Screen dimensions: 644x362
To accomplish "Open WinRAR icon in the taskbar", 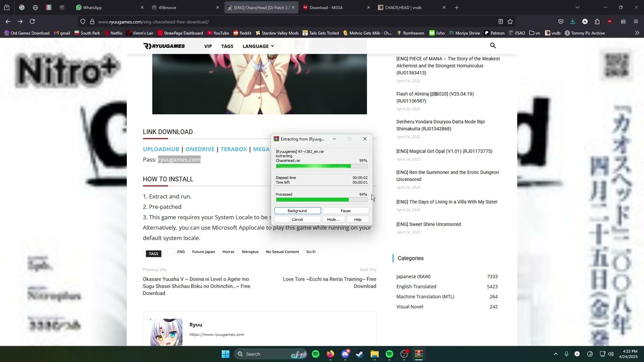I will pyautogui.click(x=419, y=354).
